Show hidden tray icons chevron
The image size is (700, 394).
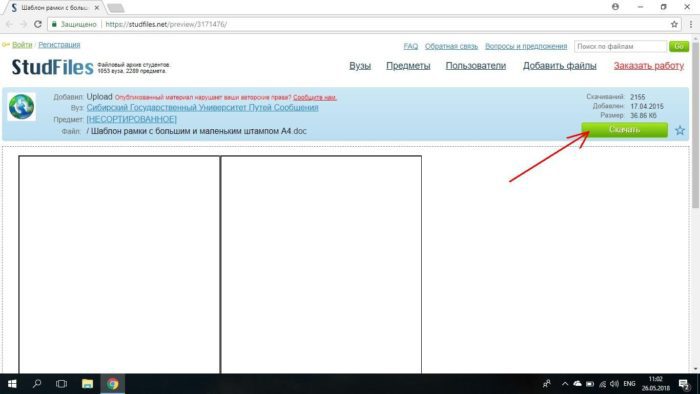pyautogui.click(x=565, y=384)
